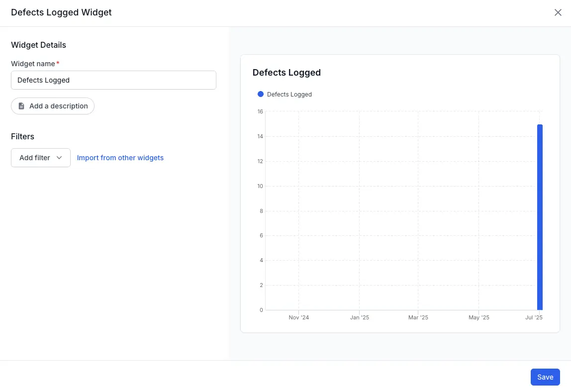Click the 10 y-axis value
The image size is (571, 392).
[x=260, y=186]
